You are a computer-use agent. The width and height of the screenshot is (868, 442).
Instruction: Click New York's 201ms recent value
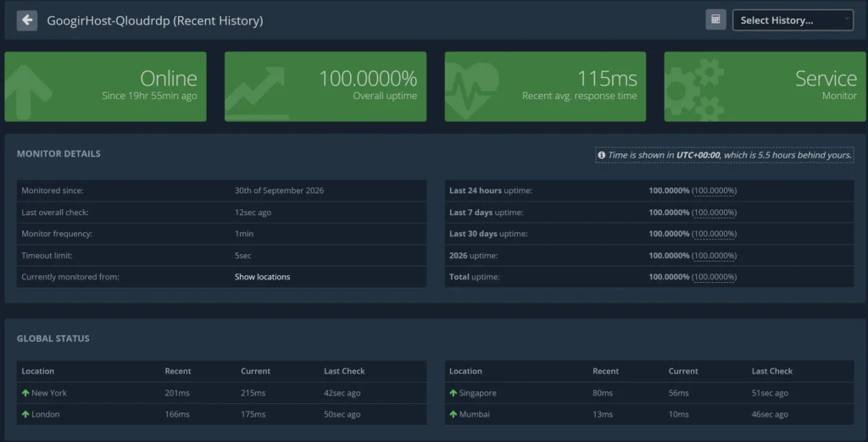click(177, 393)
